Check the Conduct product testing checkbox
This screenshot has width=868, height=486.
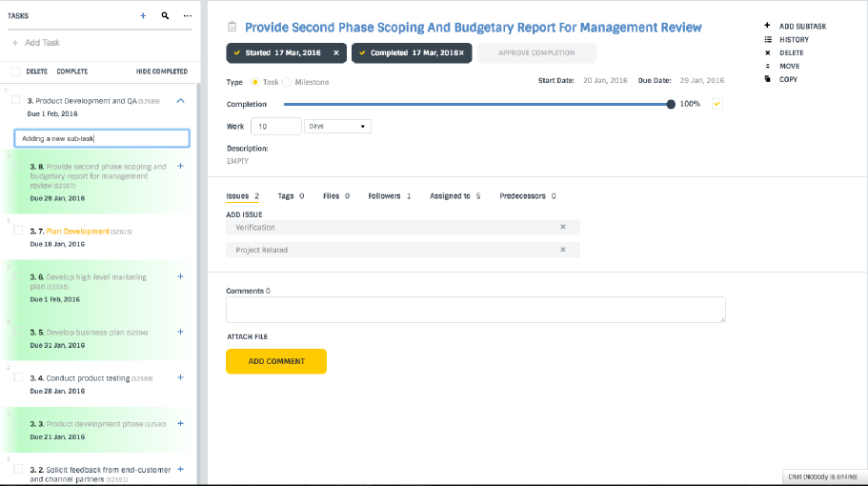pyautogui.click(x=18, y=377)
